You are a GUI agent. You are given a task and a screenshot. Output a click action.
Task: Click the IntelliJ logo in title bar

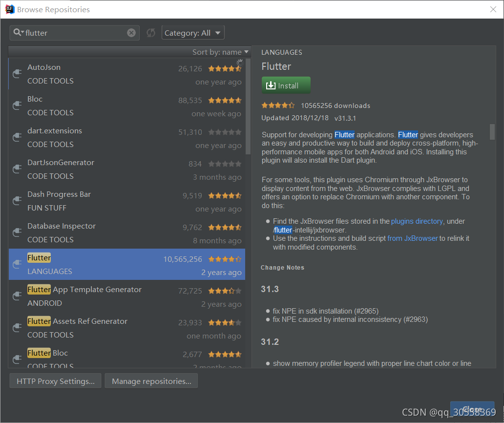coord(10,9)
